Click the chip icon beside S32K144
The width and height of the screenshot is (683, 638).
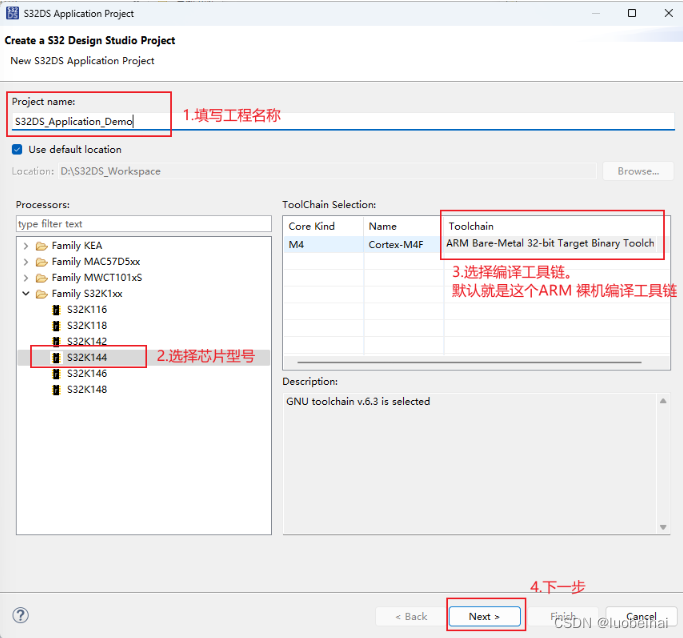pyautogui.click(x=56, y=358)
